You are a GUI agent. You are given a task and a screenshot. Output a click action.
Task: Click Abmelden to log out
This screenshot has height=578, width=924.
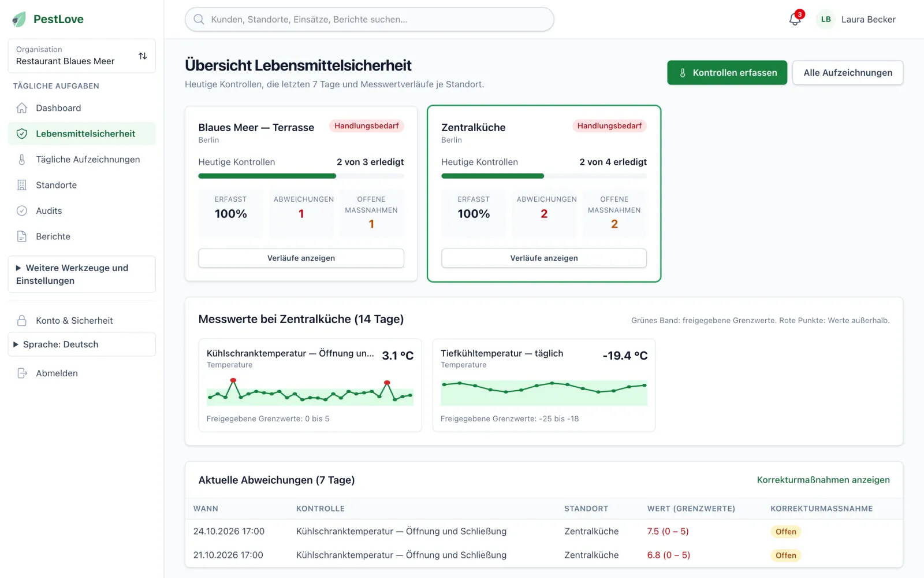point(81,373)
